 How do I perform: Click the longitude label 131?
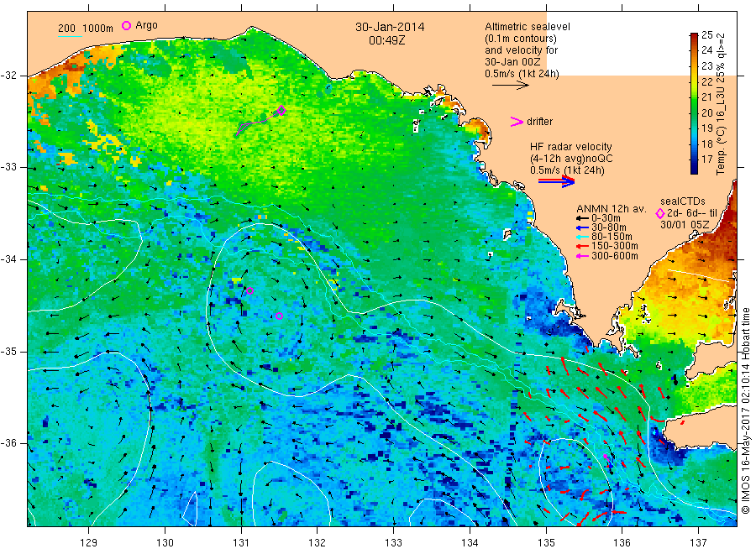tap(241, 543)
